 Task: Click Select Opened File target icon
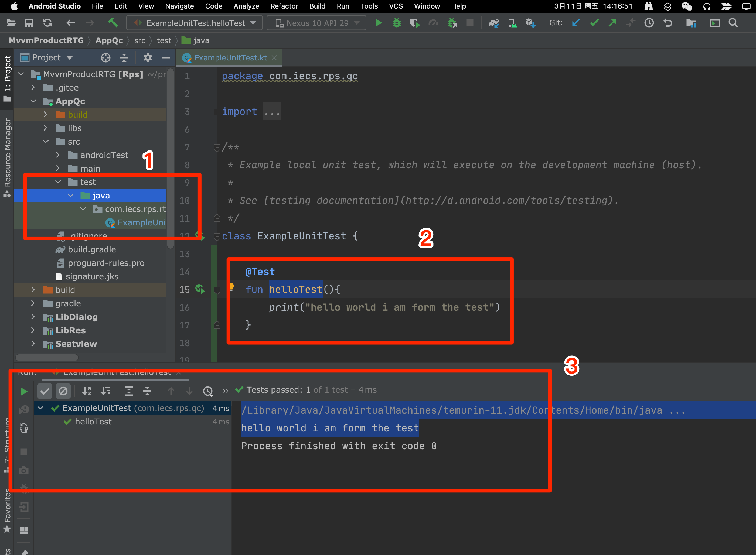coord(105,58)
